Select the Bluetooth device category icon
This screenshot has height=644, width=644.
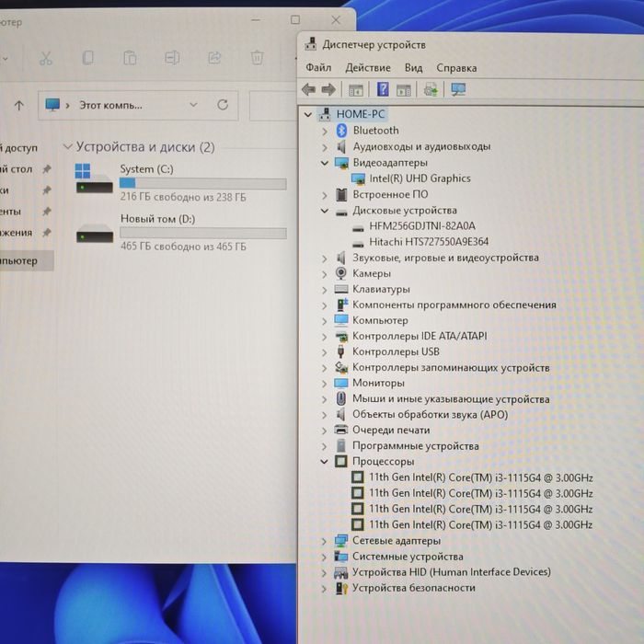click(341, 131)
